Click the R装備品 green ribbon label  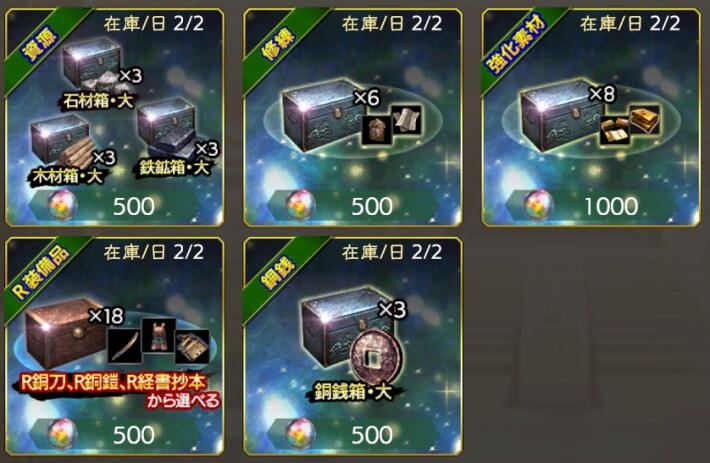point(42,273)
